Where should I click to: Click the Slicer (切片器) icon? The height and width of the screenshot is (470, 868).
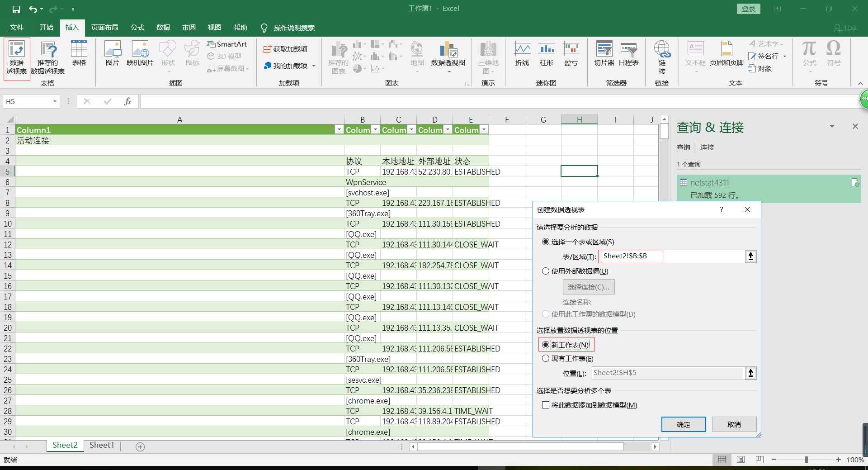coord(604,54)
